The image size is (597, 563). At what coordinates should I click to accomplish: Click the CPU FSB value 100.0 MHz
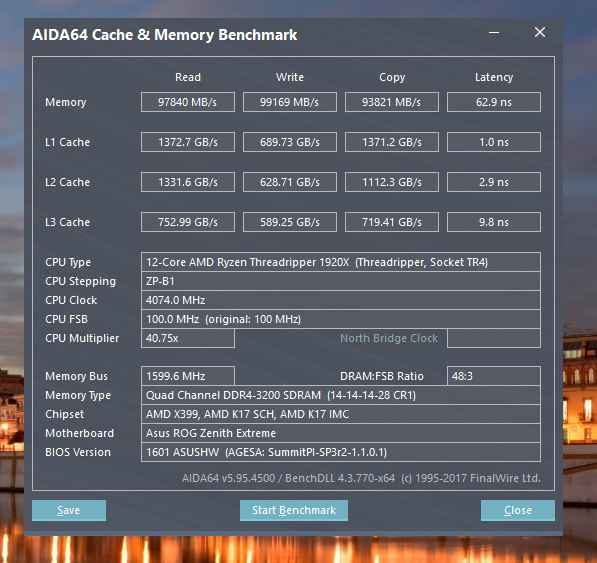point(341,319)
